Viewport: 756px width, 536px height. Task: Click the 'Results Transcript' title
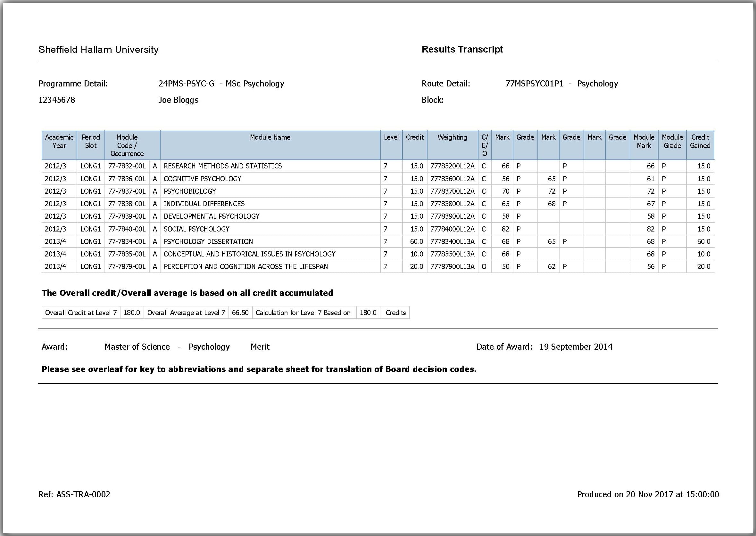pos(462,49)
